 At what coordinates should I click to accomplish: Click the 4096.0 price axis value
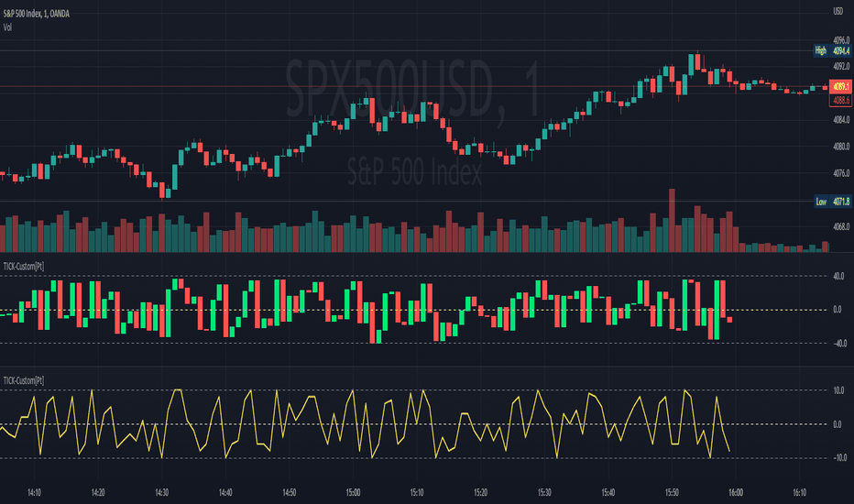pyautogui.click(x=841, y=39)
